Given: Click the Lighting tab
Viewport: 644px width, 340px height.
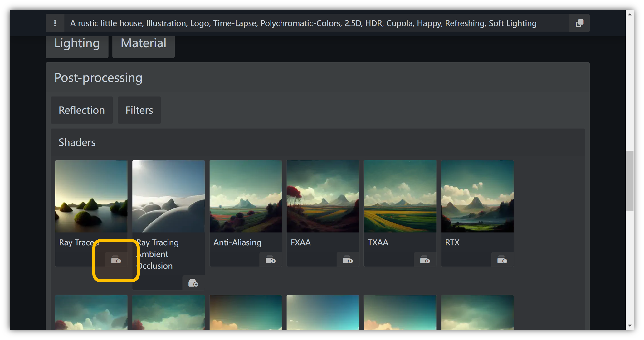Looking at the screenshot, I should [77, 43].
